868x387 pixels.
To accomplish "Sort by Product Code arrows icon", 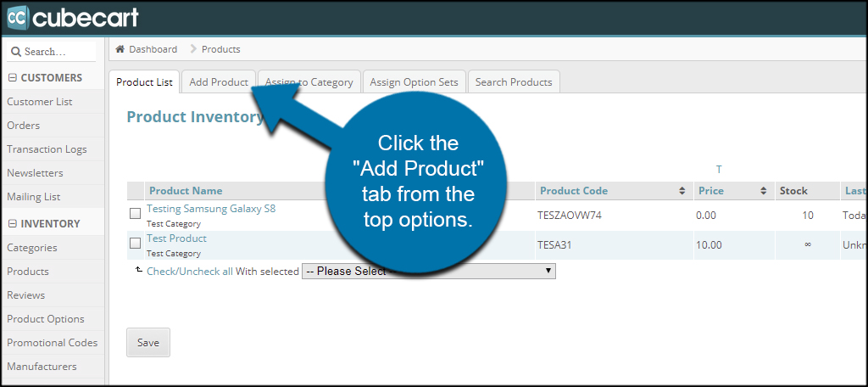I will (682, 191).
